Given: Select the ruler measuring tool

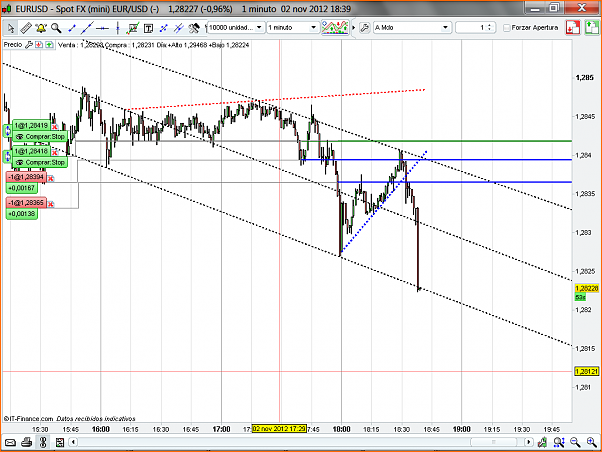Looking at the screenshot, I should (x=26, y=28).
